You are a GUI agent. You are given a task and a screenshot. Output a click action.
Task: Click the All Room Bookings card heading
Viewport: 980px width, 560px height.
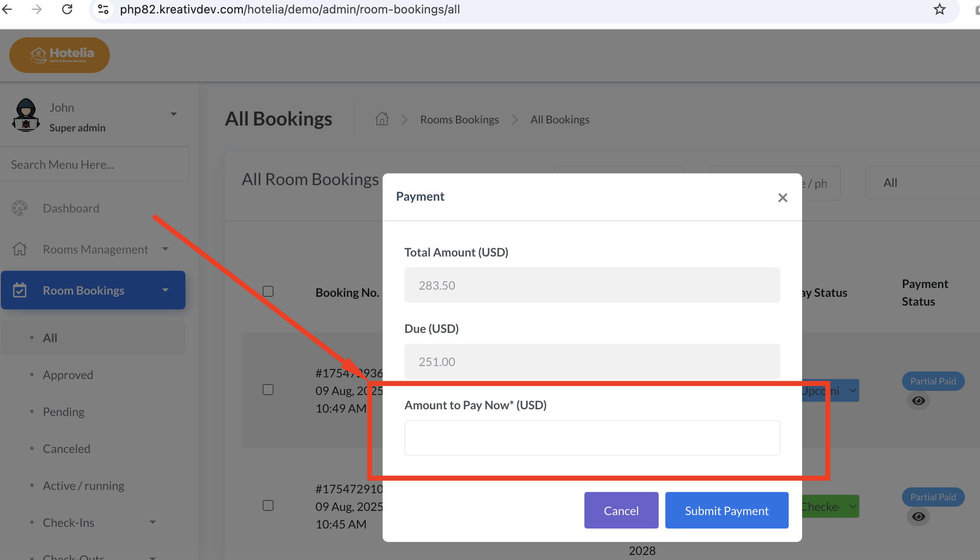[x=310, y=179]
